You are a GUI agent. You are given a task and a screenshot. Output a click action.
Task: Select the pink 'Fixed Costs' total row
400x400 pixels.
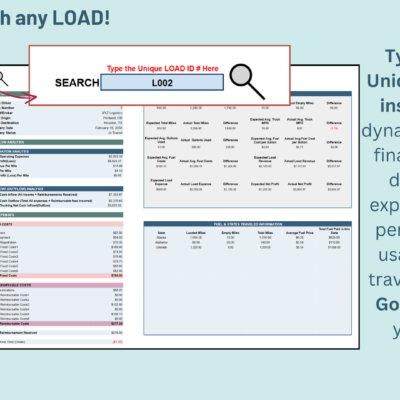61,276
